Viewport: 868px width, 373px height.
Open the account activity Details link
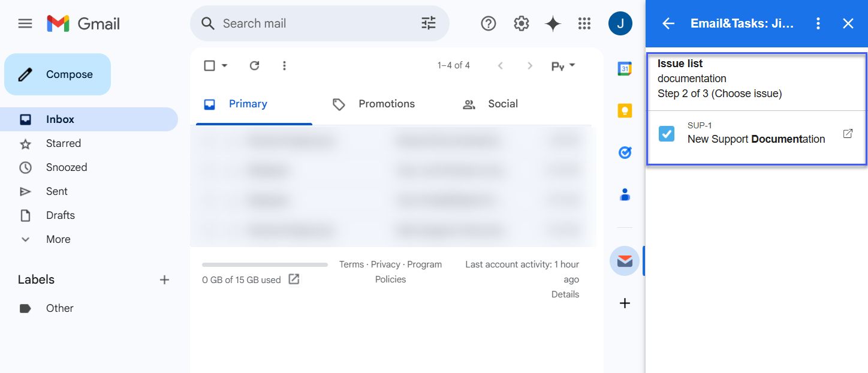[x=565, y=294]
